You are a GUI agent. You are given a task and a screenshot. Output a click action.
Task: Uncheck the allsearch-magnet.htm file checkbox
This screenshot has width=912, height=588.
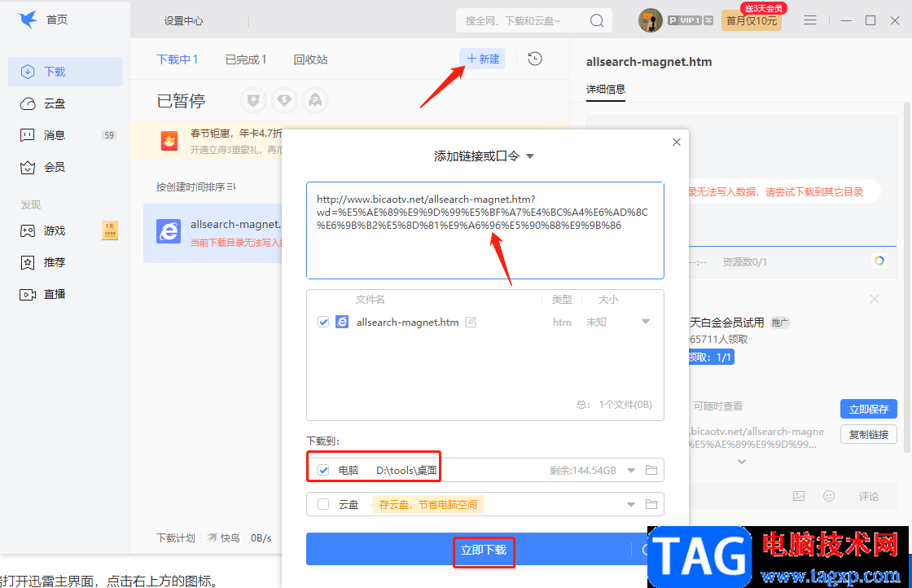[x=323, y=322]
